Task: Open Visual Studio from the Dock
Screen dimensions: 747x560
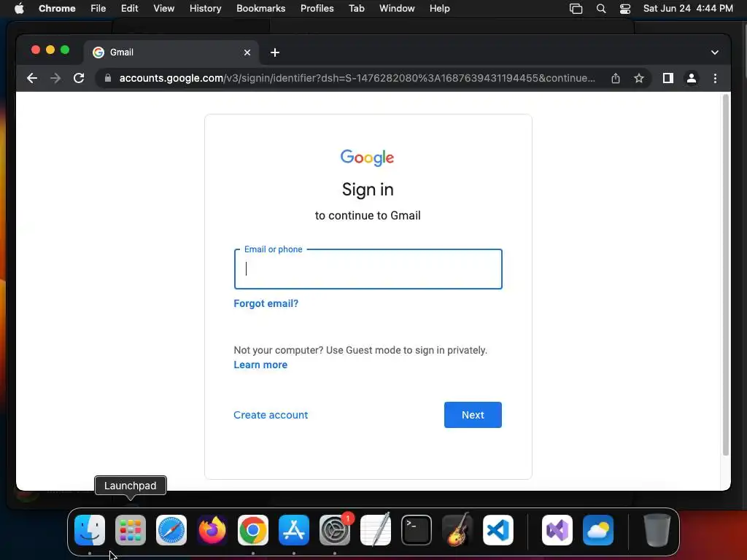Action: tap(557, 530)
